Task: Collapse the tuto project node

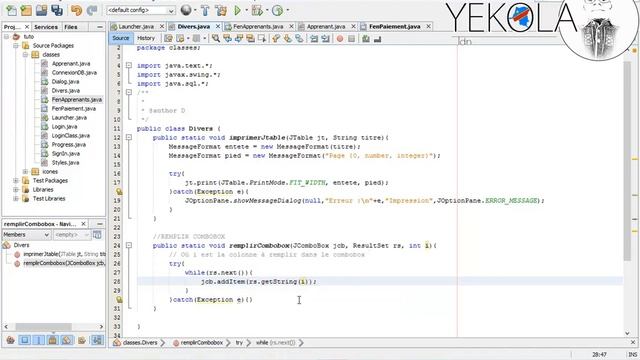Action: click(6, 37)
